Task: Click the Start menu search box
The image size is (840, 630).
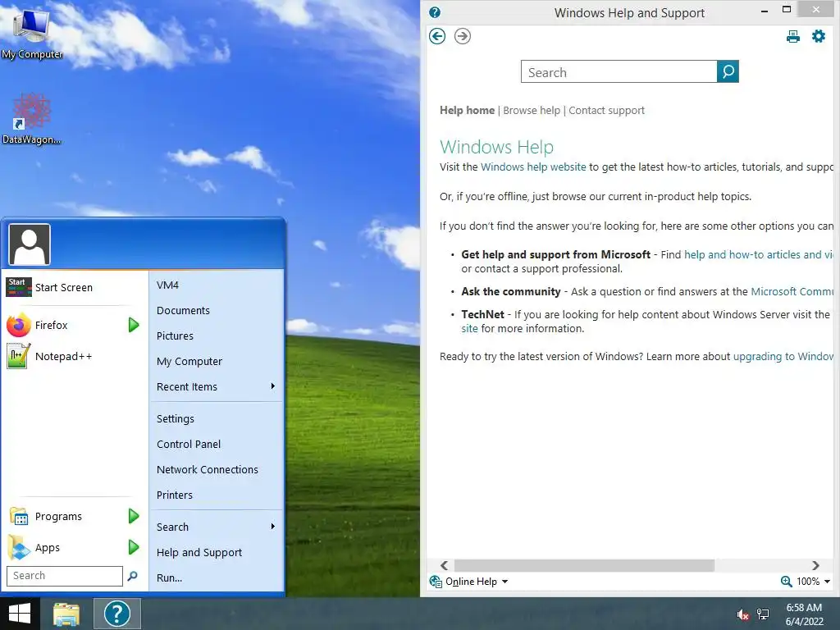Action: click(65, 576)
